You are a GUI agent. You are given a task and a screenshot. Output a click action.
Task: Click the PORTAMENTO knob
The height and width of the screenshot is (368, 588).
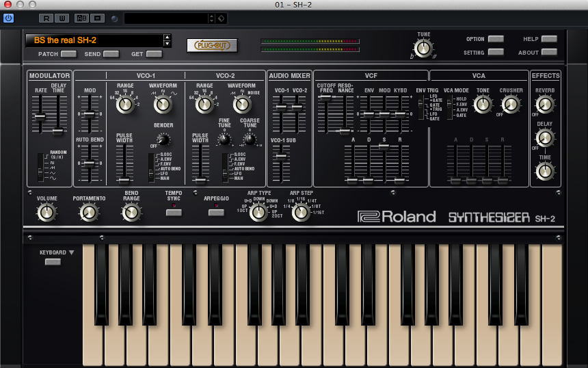[90, 212]
